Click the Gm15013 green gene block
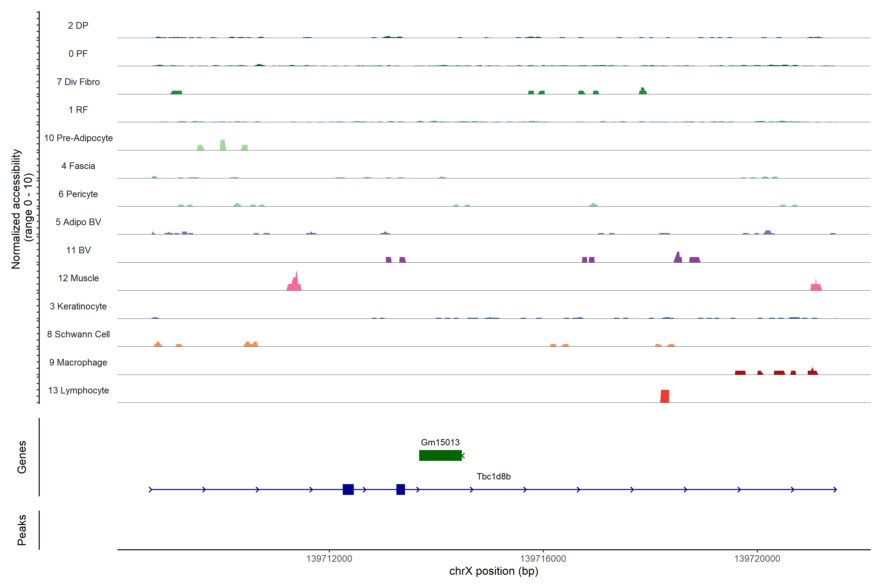 pyautogui.click(x=440, y=455)
